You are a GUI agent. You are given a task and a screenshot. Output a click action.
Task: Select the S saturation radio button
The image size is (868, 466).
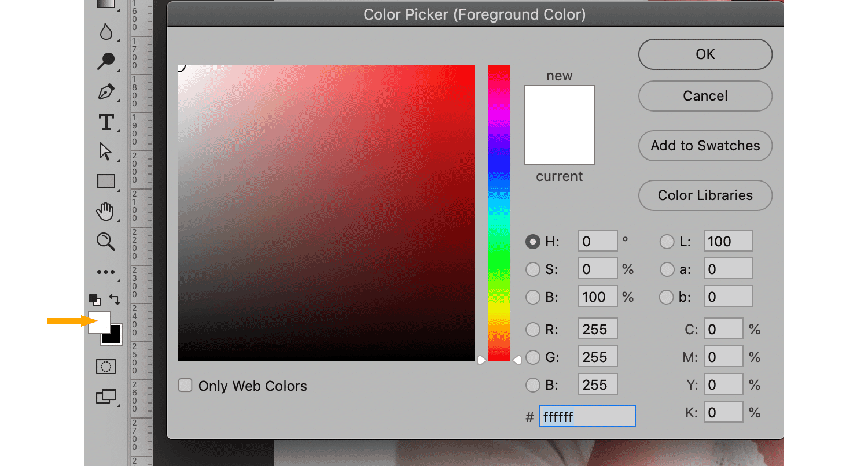(x=532, y=269)
